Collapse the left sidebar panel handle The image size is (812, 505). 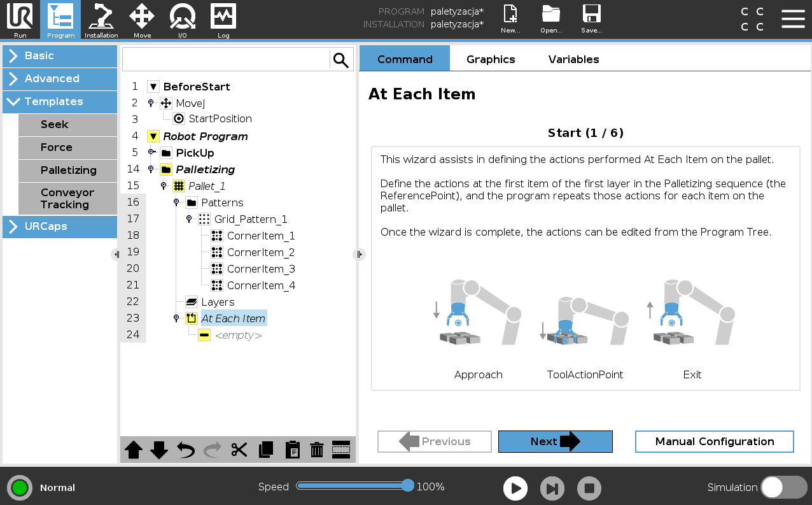pos(116,254)
